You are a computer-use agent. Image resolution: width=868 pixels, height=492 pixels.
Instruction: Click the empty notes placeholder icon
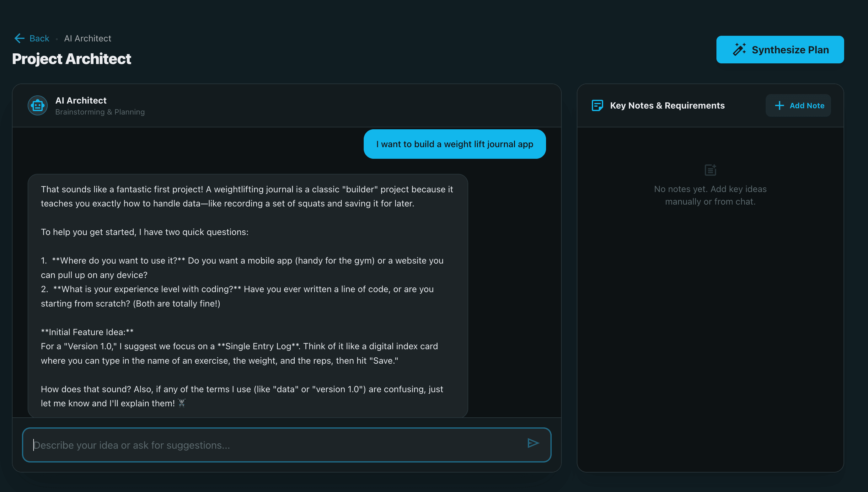pyautogui.click(x=710, y=170)
